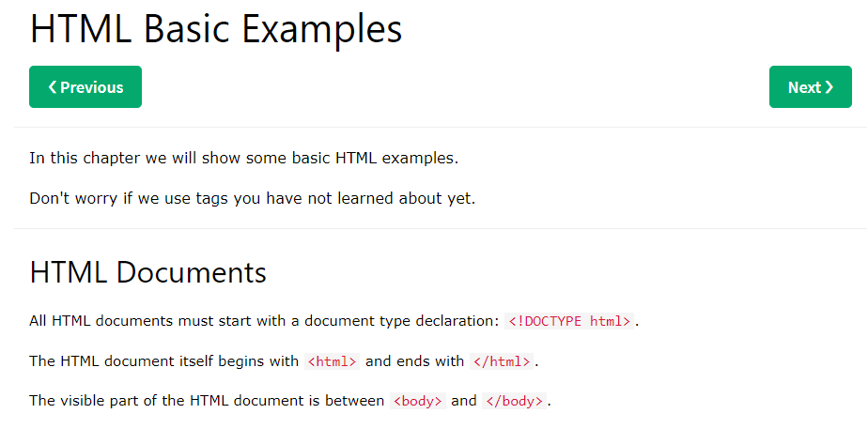This screenshot has height=429, width=868.
Task: Click the 'The HTML document itself begins with' text
Action: click(x=163, y=361)
